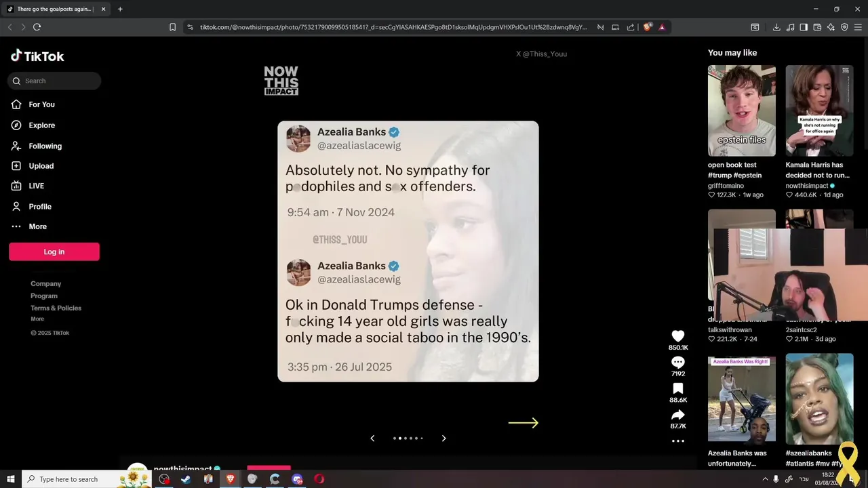Open 'Azealia Banks Was Right!' video
Viewport: 868px width, 488px height.
coord(742,399)
